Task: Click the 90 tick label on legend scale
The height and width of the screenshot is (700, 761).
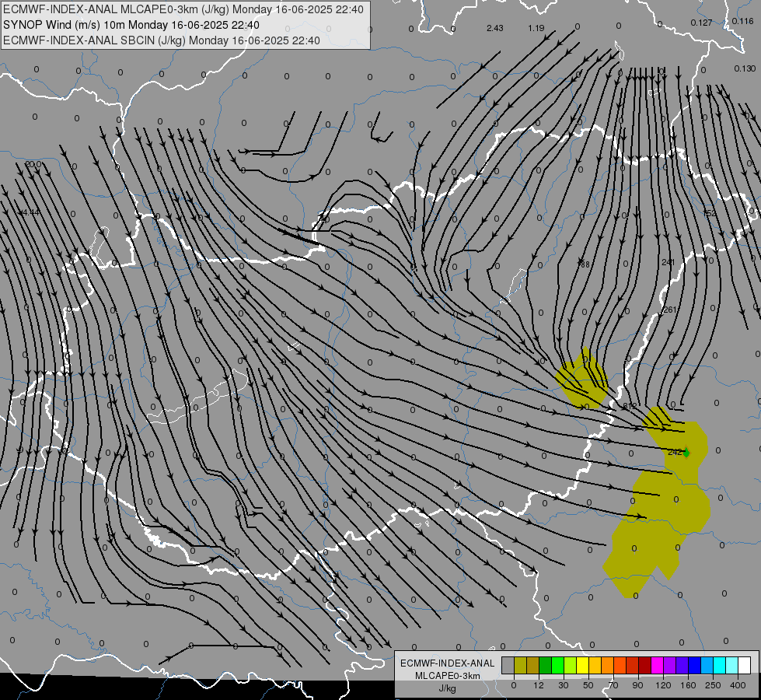Action: [637, 685]
